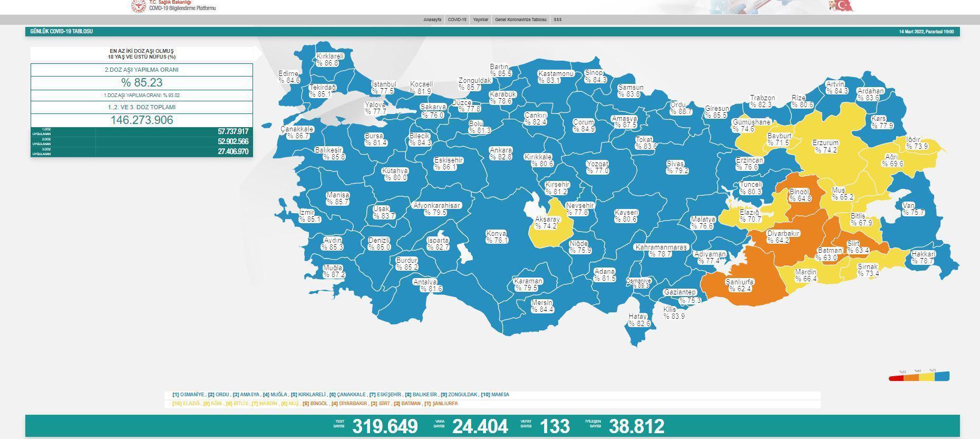The width and height of the screenshot is (980, 439).
Task: Click the Şanlıurfa % 62.4 map label
Action: (740, 285)
